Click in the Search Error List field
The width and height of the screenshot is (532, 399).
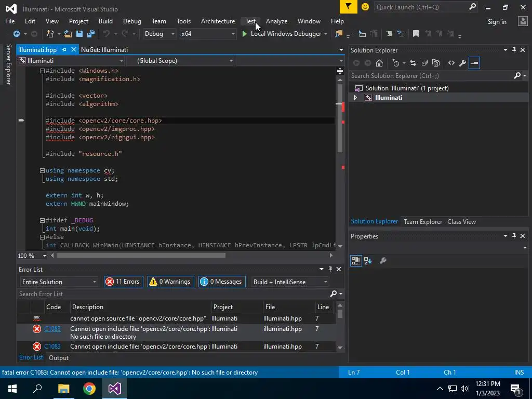(x=173, y=294)
